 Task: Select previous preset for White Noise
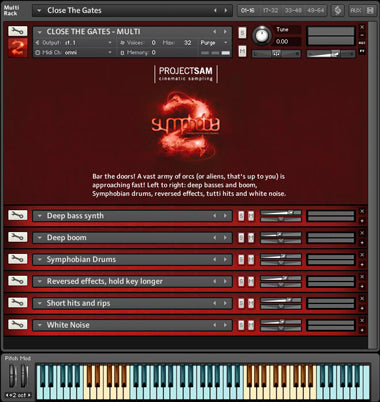tap(215, 325)
